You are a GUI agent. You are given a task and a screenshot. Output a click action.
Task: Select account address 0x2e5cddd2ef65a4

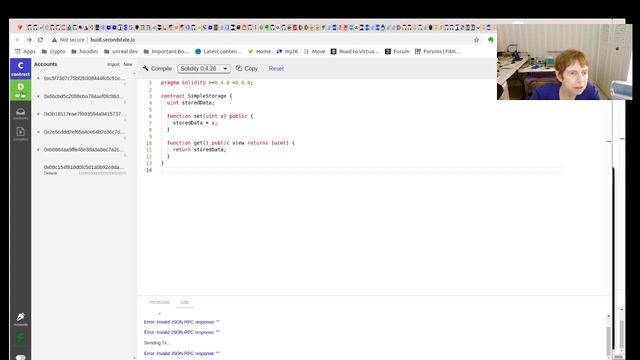pyautogui.click(x=83, y=132)
